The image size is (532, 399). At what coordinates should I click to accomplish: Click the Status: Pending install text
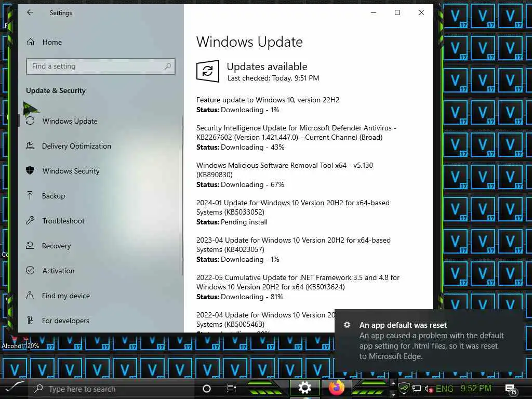[x=232, y=222]
